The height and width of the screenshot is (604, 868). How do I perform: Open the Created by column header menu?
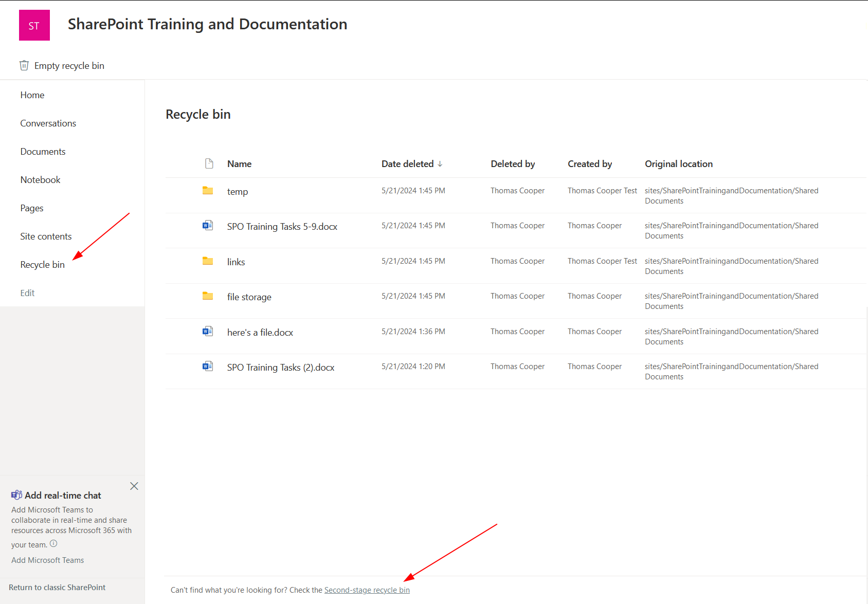point(590,164)
